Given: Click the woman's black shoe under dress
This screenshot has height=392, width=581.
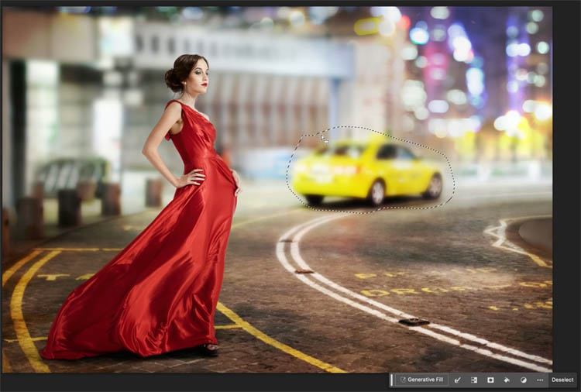Looking at the screenshot, I should point(211,349).
